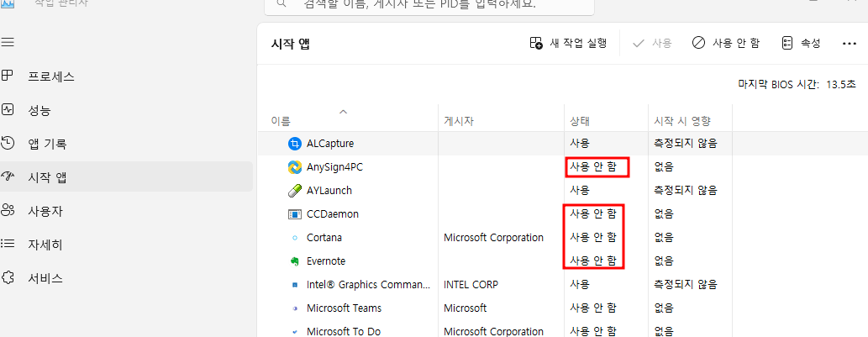
Task: Go to the 사용자 page
Action: [x=126, y=211]
